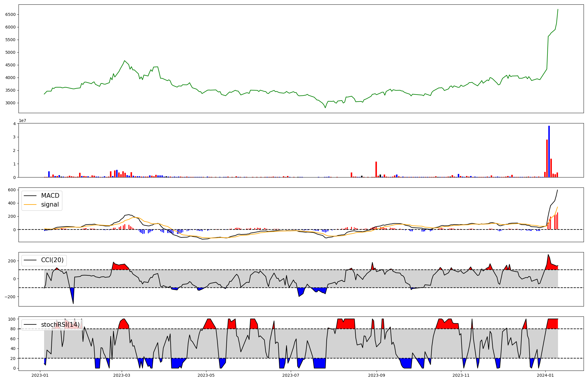
Task: Click the 2023-07 date tick label
Action: point(291,375)
